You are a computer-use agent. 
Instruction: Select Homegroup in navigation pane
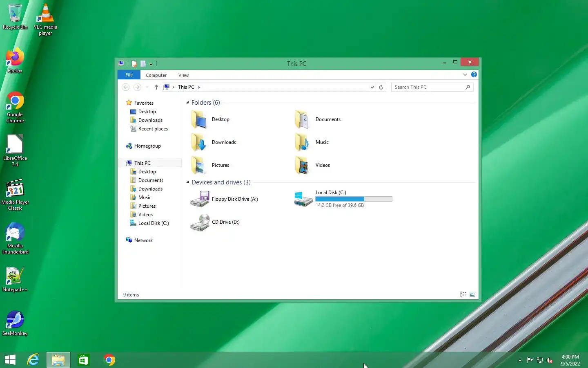coord(143,146)
